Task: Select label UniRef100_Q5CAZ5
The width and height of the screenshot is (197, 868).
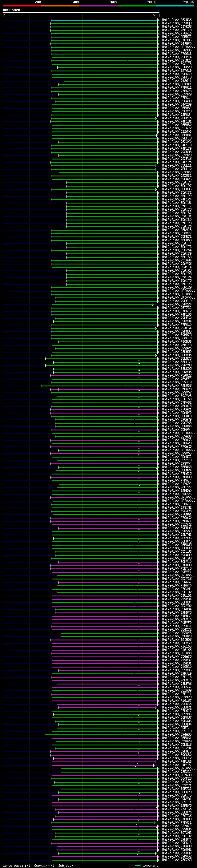Action: 177,406
